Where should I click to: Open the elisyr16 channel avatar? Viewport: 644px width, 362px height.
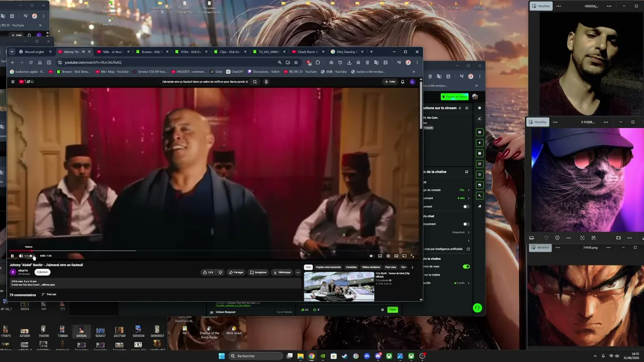[x=13, y=272]
